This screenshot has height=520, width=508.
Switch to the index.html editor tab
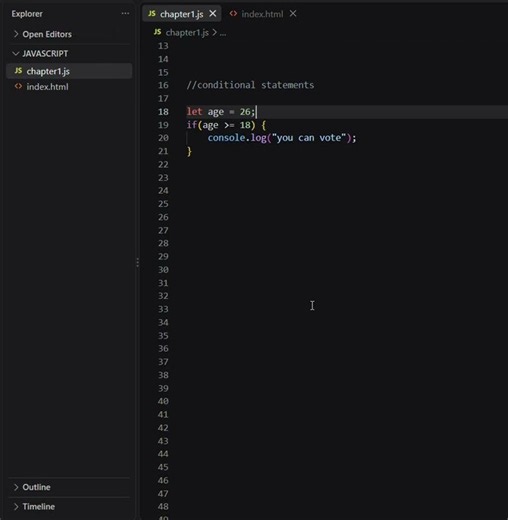coord(262,14)
